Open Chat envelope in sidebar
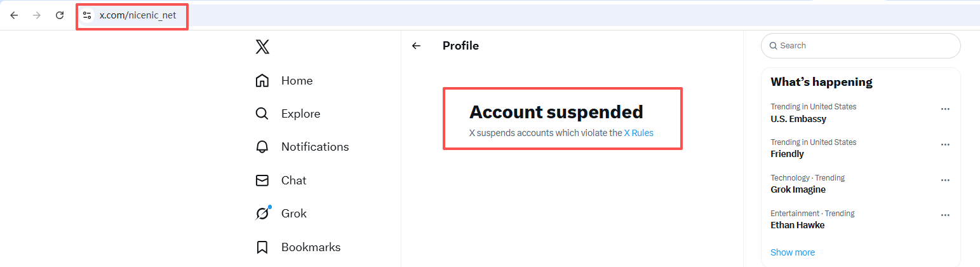The width and height of the screenshot is (980, 267). 262,181
